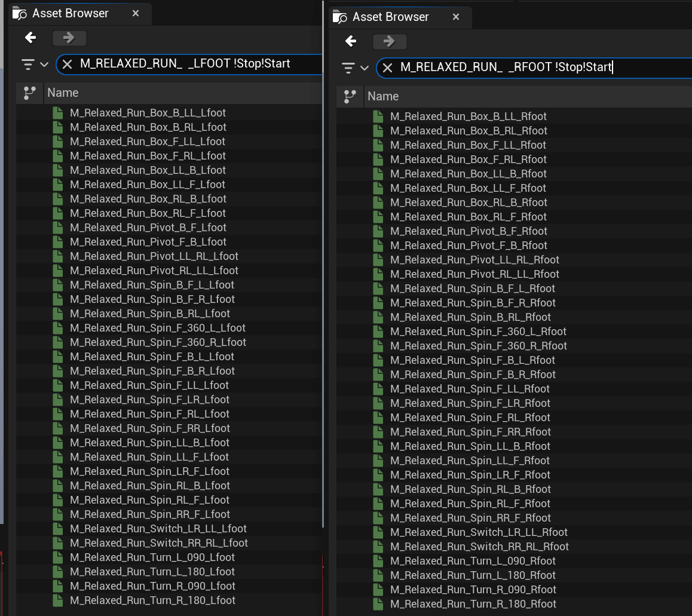Clear the RFOOT search text
Image resolution: width=692 pixels, height=616 pixels.
click(x=387, y=68)
